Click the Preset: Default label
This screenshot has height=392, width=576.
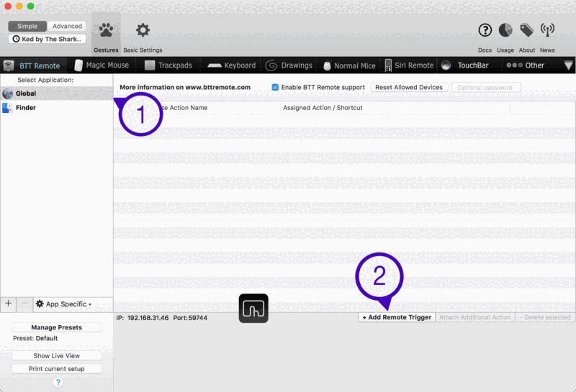[x=35, y=338]
